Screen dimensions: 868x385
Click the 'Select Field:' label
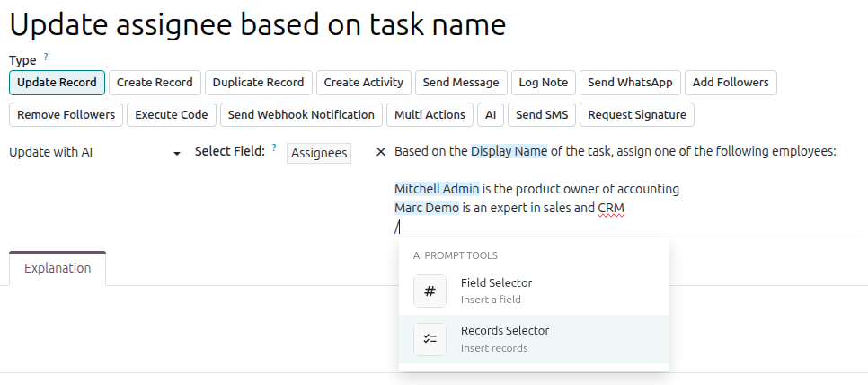click(230, 151)
